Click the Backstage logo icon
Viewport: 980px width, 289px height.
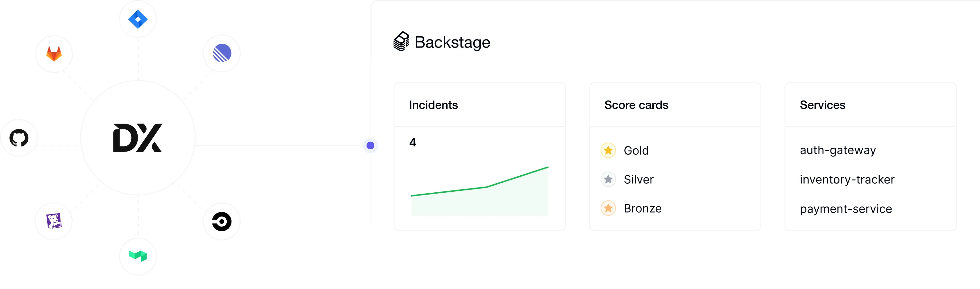tap(401, 41)
